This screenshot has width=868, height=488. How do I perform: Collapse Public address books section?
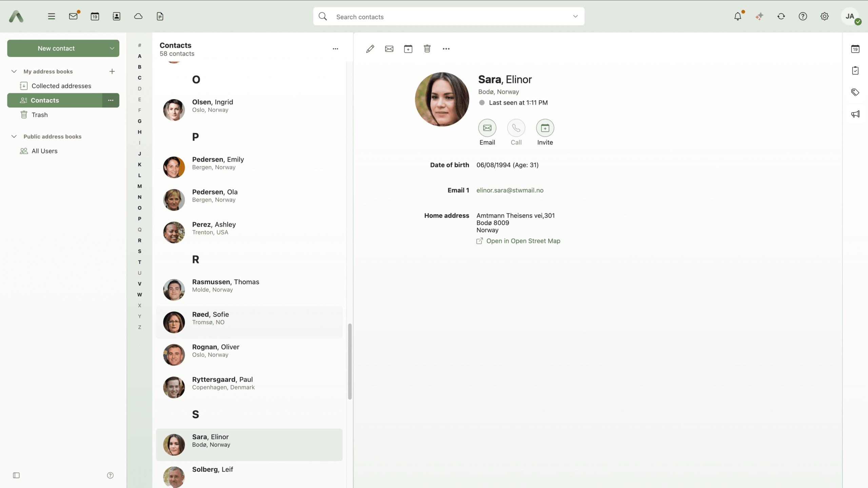(x=14, y=137)
